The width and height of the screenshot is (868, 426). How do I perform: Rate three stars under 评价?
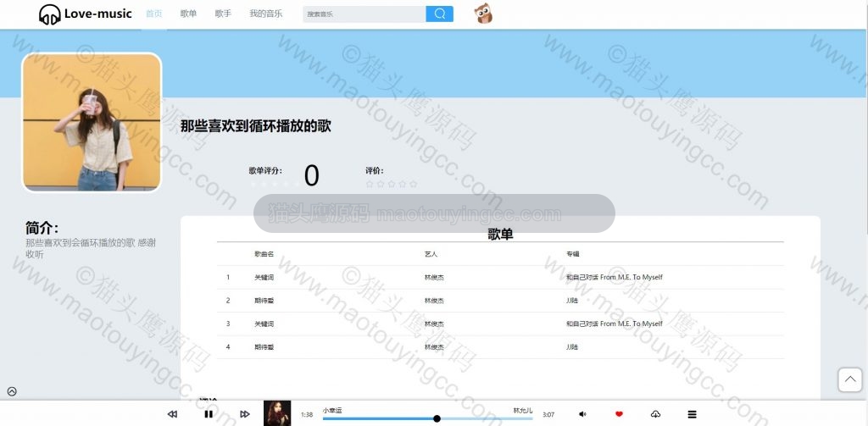tap(392, 185)
